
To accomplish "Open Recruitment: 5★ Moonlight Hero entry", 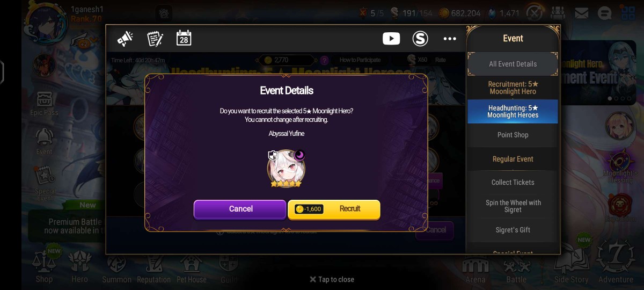I will (513, 88).
